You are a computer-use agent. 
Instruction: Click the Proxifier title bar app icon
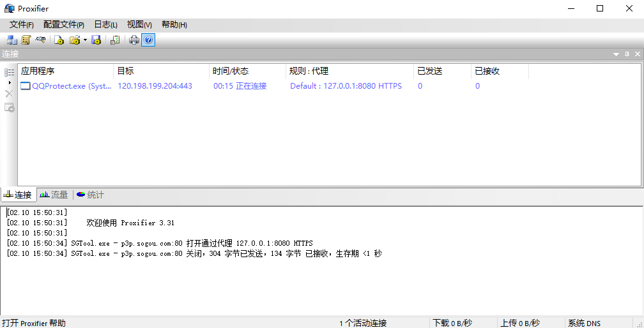tap(9, 8)
